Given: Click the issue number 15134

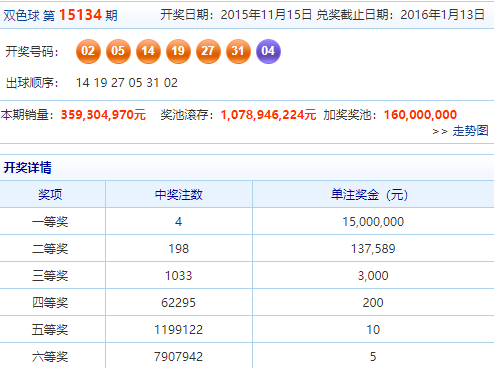Looking at the screenshot, I should tap(80, 15).
